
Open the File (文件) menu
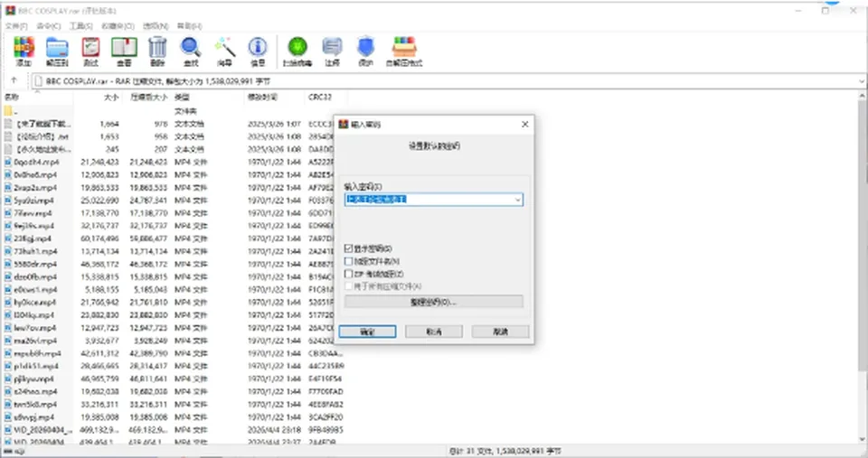pyautogui.click(x=16, y=26)
